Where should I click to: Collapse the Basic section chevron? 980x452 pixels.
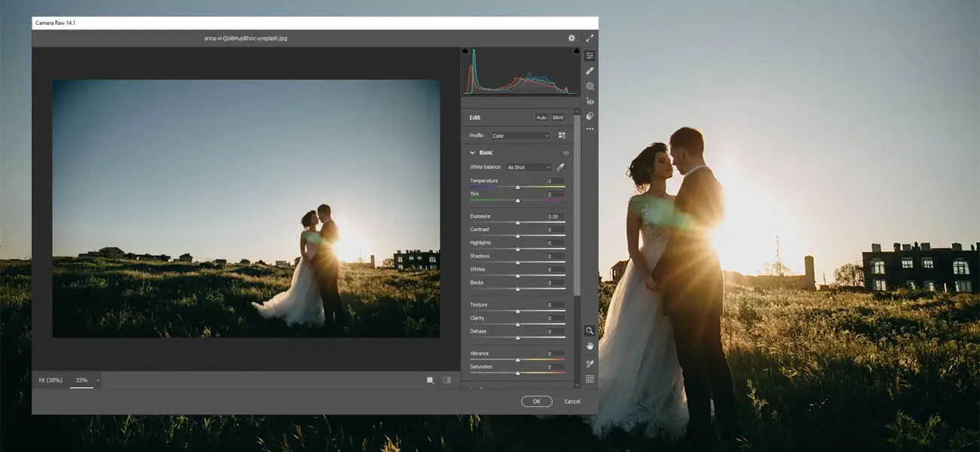pos(473,153)
